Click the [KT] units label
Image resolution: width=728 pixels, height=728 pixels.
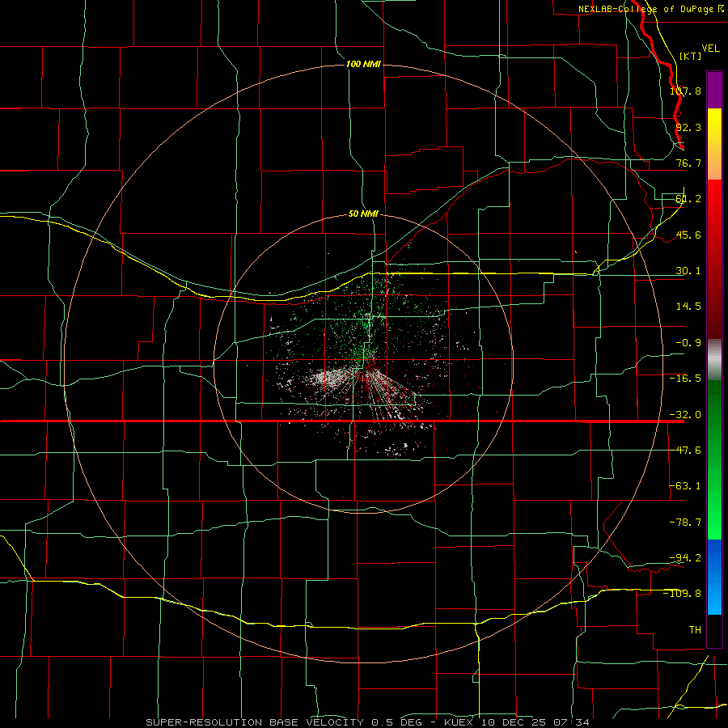(x=691, y=56)
